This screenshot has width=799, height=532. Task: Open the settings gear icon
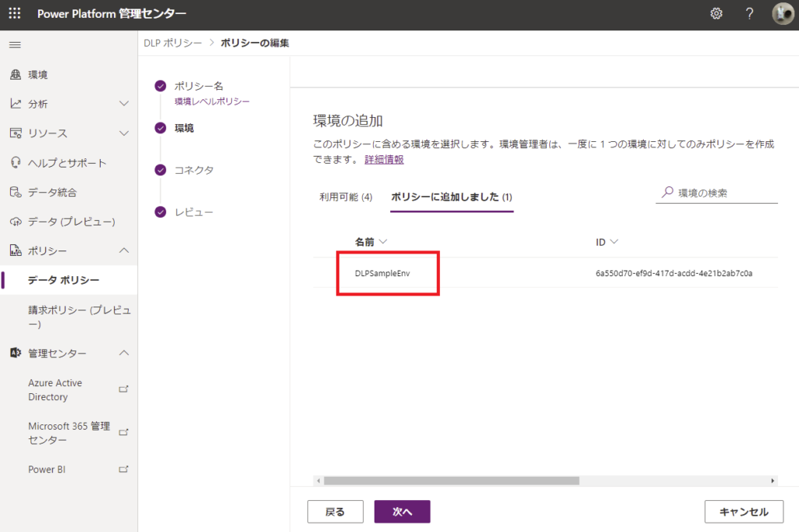click(716, 14)
